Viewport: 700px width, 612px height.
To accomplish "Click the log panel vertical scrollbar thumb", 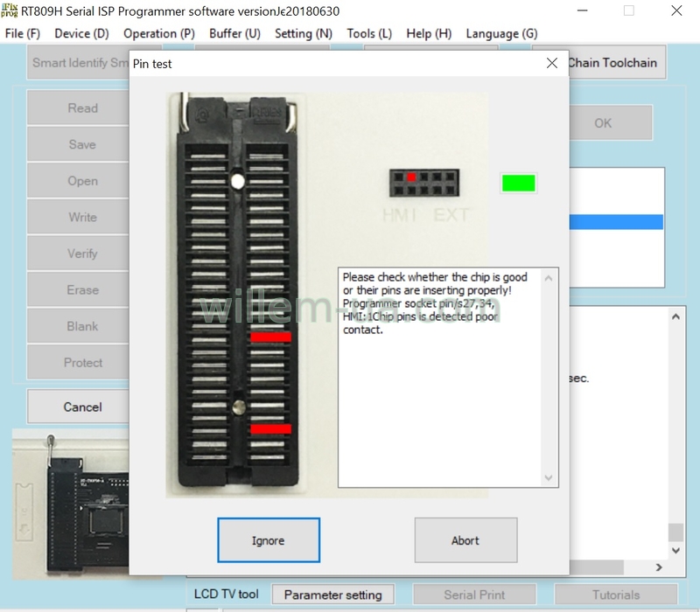I will pyautogui.click(x=675, y=532).
